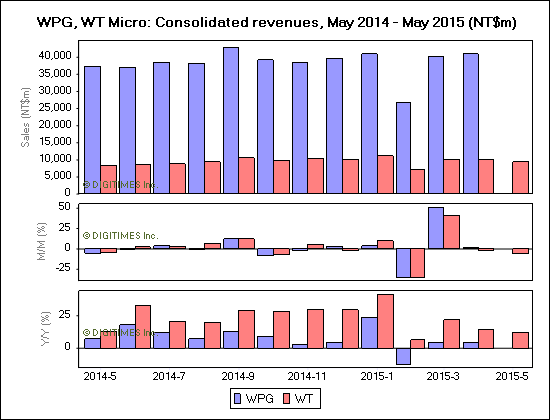
Task: Click the 15,000 sales axis value
Action: click(55, 142)
